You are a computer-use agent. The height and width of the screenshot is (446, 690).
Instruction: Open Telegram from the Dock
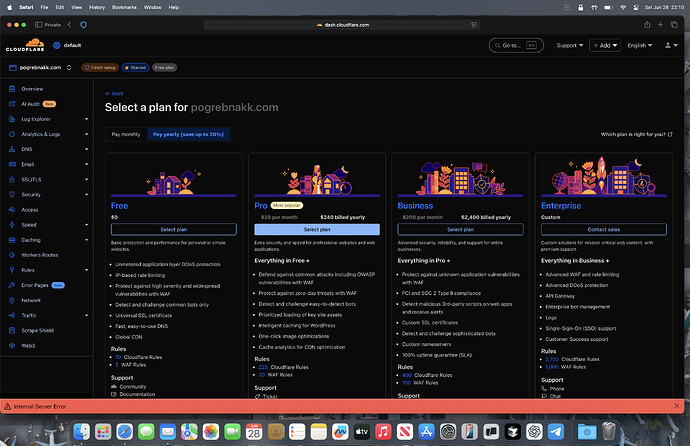[x=556, y=431]
